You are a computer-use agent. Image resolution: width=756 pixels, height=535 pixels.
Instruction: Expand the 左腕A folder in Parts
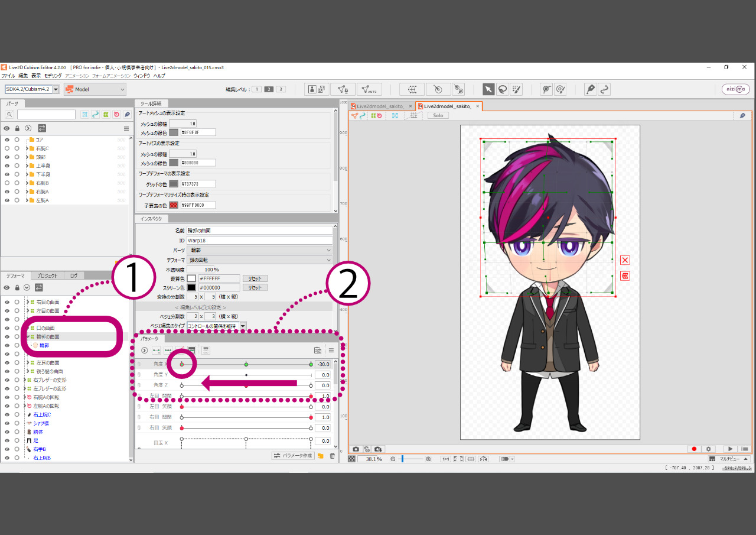[x=27, y=200]
